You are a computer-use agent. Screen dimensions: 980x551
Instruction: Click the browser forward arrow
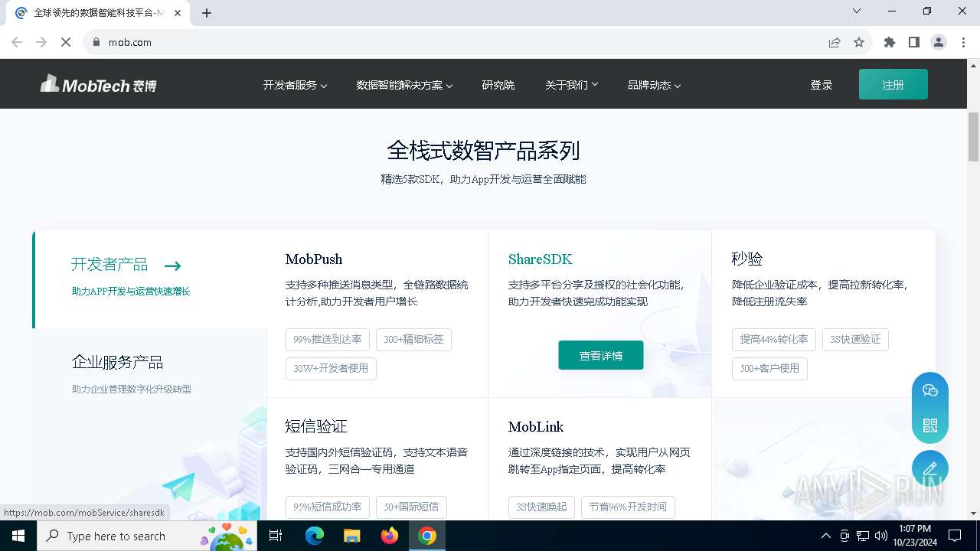point(41,42)
